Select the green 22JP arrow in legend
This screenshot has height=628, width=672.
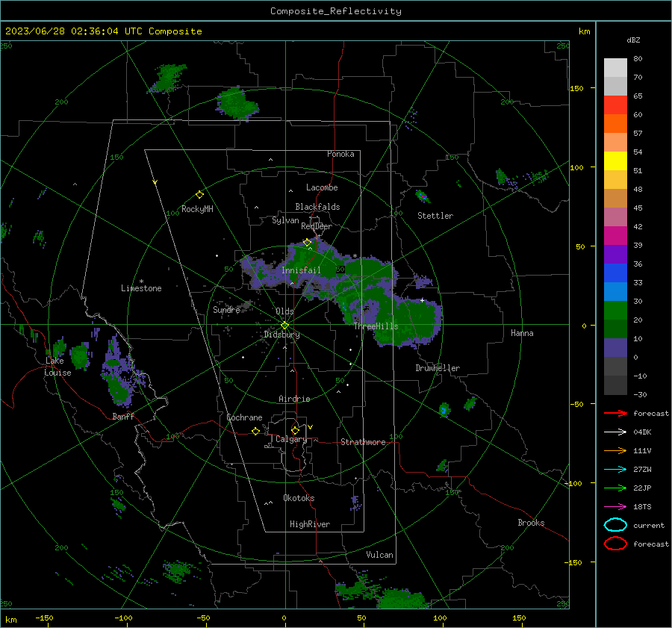click(x=615, y=488)
